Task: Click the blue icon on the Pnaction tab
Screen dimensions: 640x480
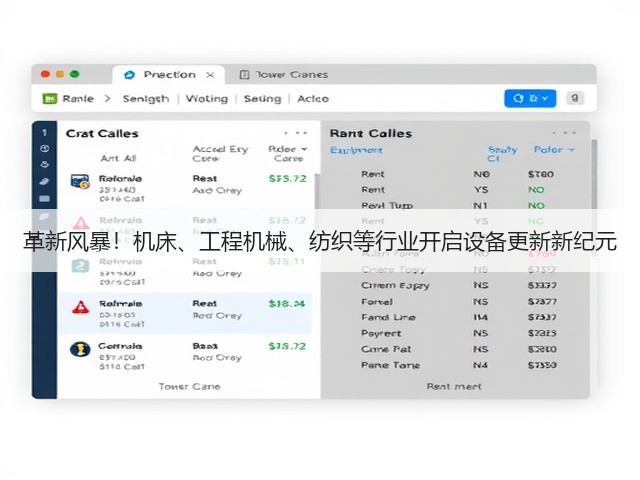Action: (129, 75)
